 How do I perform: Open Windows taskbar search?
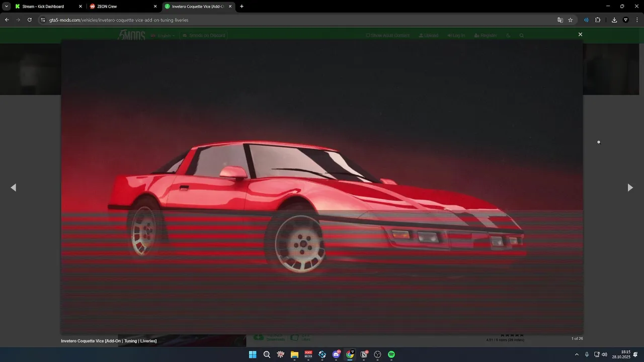(x=267, y=354)
